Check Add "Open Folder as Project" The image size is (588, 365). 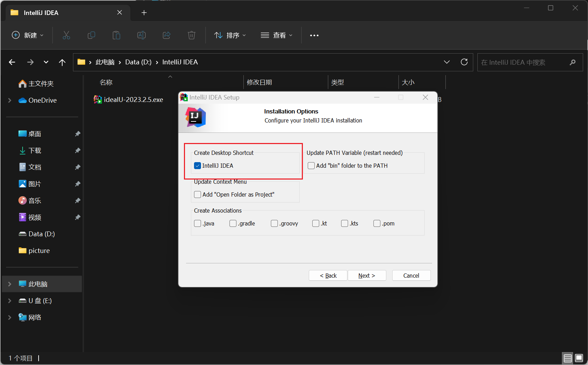click(x=198, y=195)
